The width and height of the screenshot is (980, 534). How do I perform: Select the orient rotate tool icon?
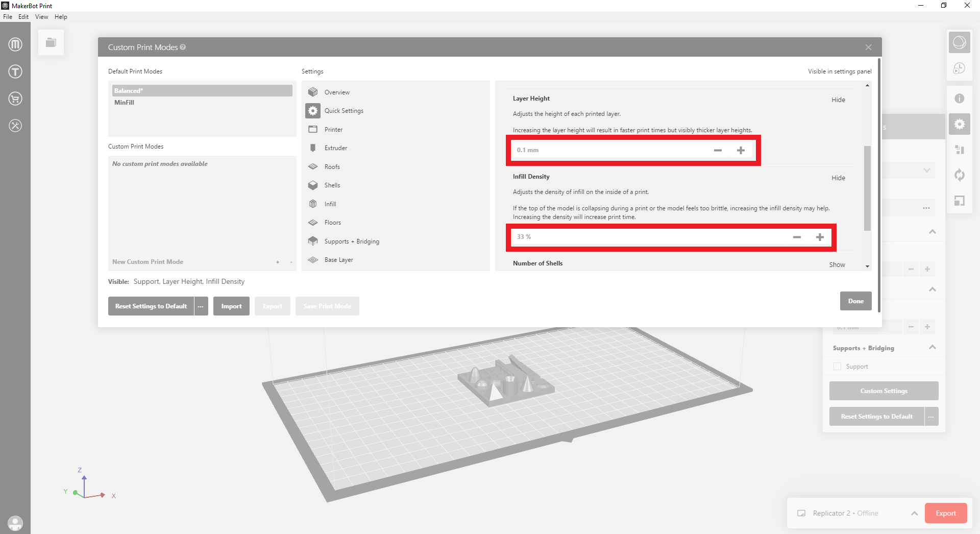click(x=960, y=175)
